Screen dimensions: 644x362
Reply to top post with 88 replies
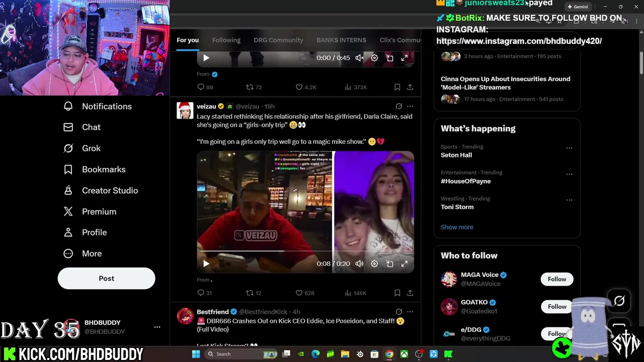(205, 87)
